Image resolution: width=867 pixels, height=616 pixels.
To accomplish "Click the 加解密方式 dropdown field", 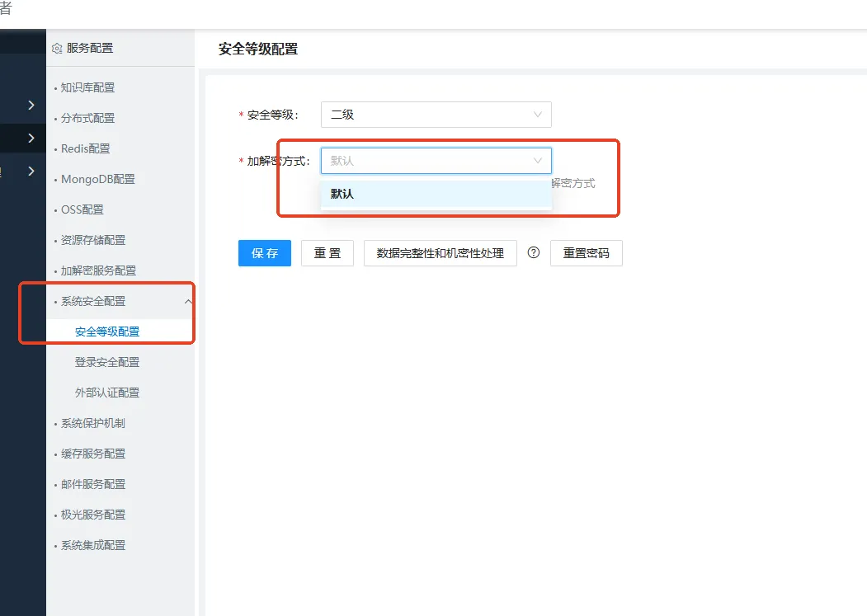I will click(436, 161).
